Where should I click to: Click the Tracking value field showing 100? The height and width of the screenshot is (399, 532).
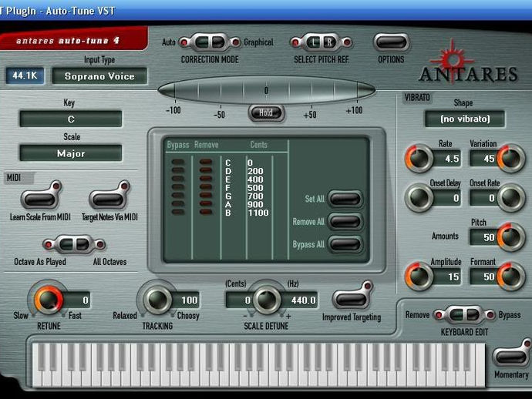pos(186,300)
